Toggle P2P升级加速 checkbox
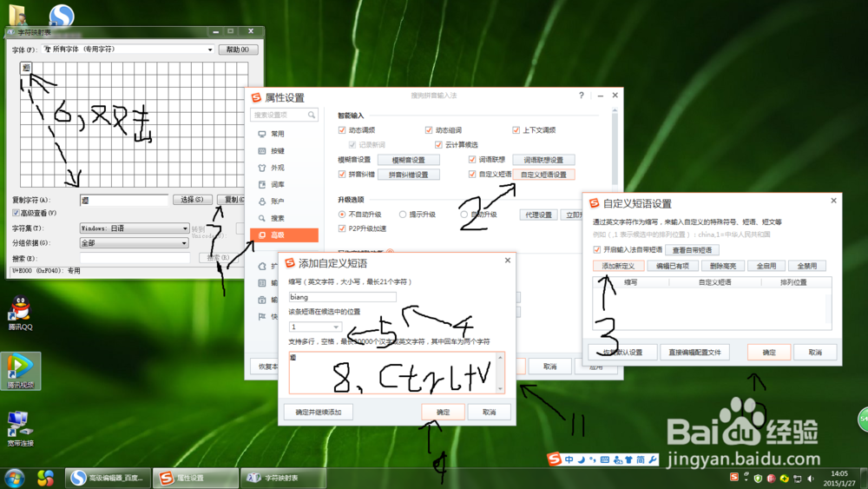 coord(342,228)
